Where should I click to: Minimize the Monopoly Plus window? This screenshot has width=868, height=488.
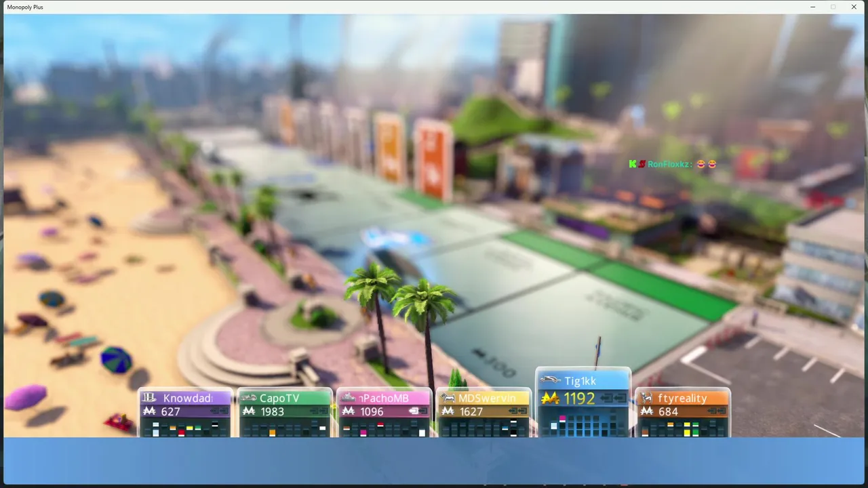pos(813,7)
